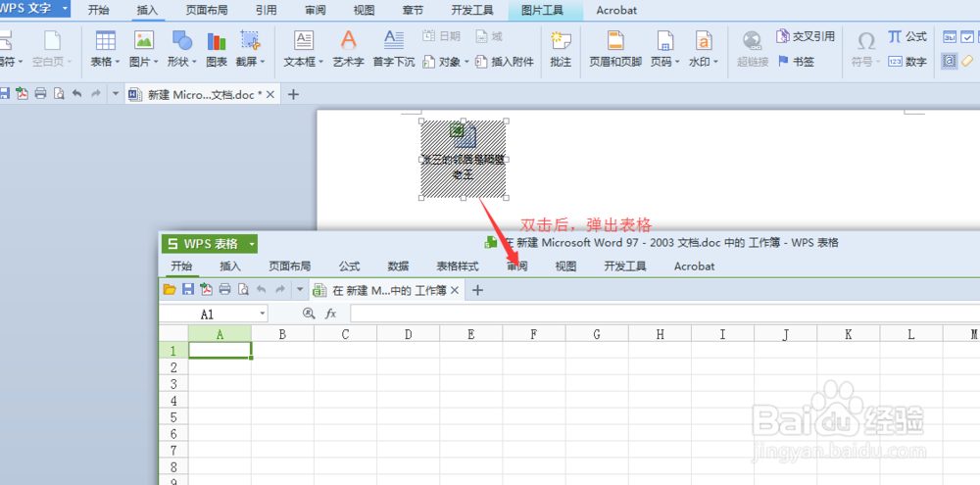Save the WPS 表格 workbook
This screenshot has height=485, width=980.
(x=187, y=289)
